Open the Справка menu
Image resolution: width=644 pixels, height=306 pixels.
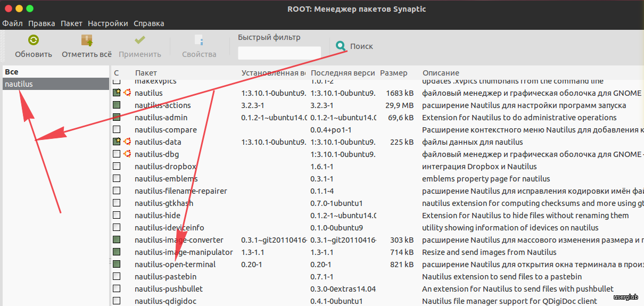149,23
